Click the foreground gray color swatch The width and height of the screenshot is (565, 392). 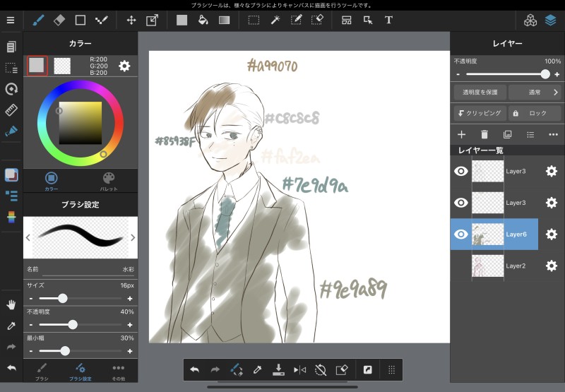click(37, 66)
